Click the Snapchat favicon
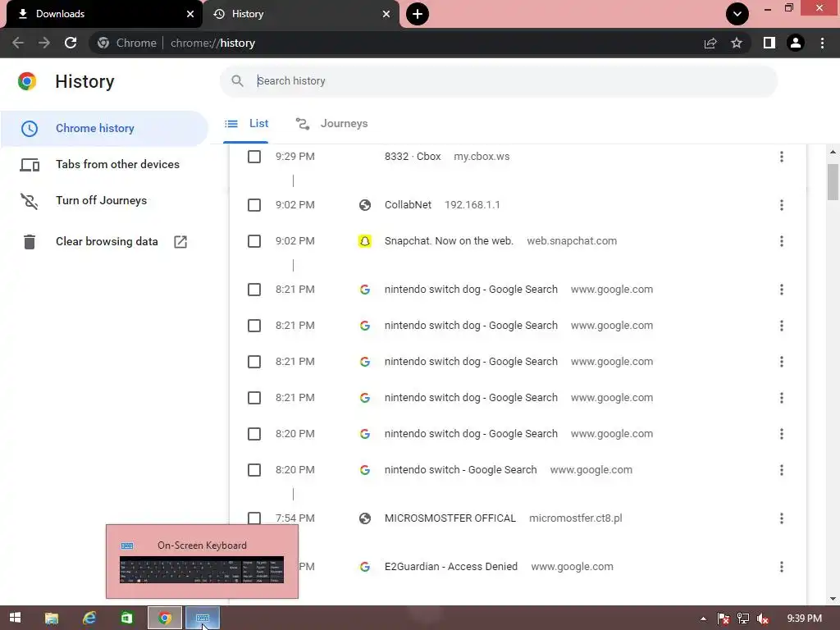 click(365, 241)
